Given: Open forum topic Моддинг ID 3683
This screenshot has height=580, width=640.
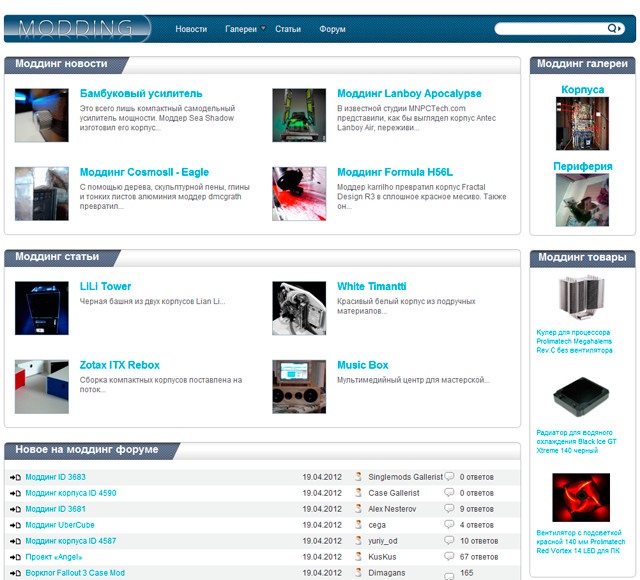Looking at the screenshot, I should pos(56,477).
